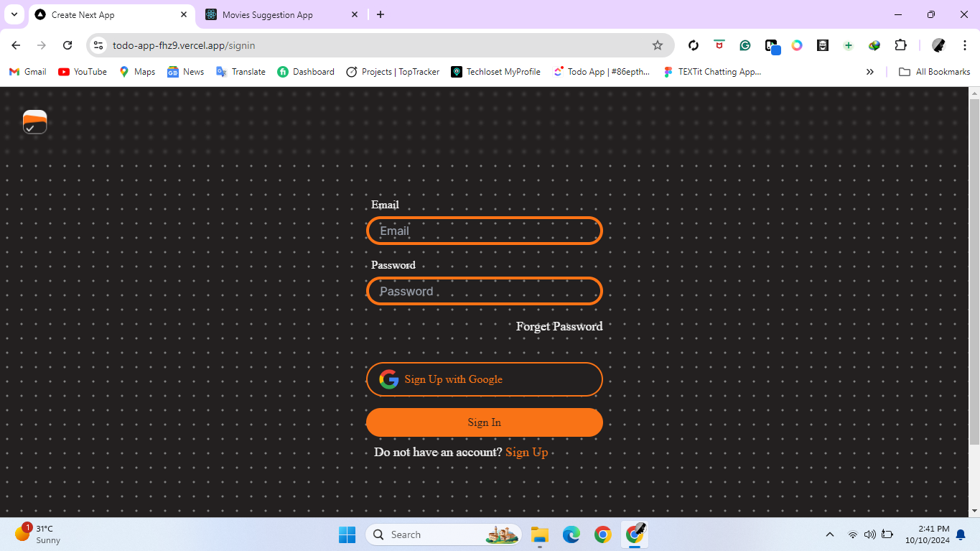Click the Google logo in sign-up button
Image resolution: width=980 pixels, height=551 pixels.
tap(389, 379)
